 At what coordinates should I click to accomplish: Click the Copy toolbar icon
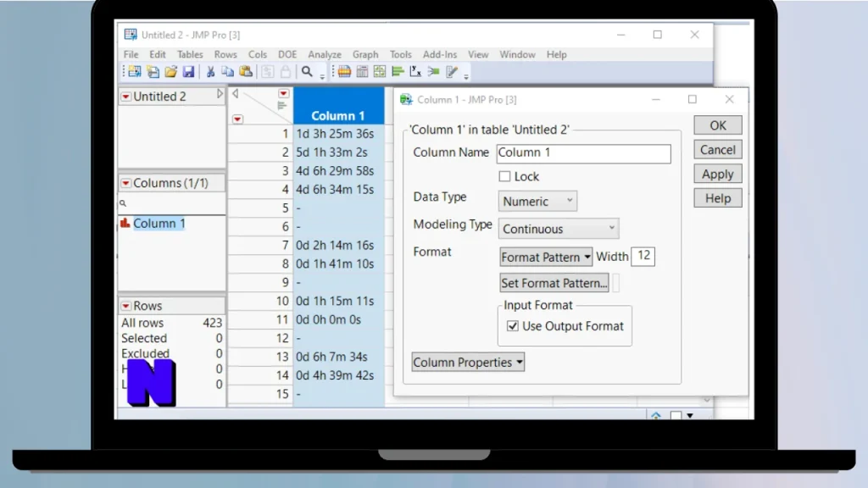pos(227,71)
